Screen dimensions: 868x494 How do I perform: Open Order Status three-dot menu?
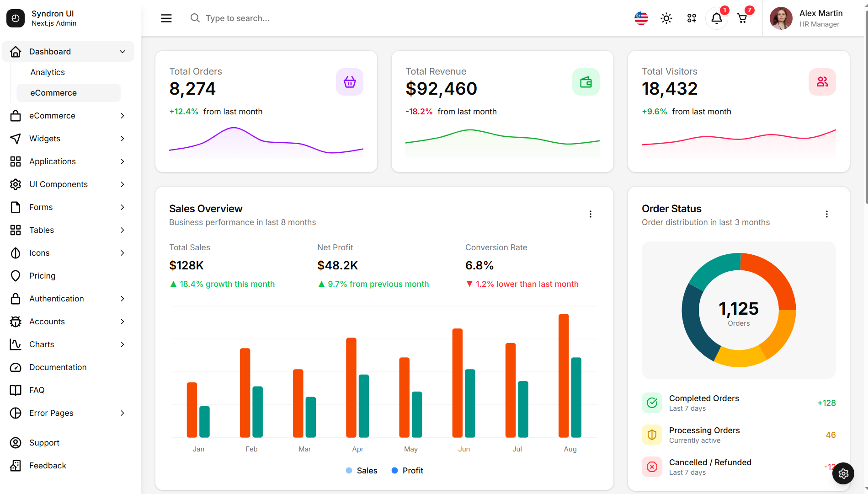point(827,214)
